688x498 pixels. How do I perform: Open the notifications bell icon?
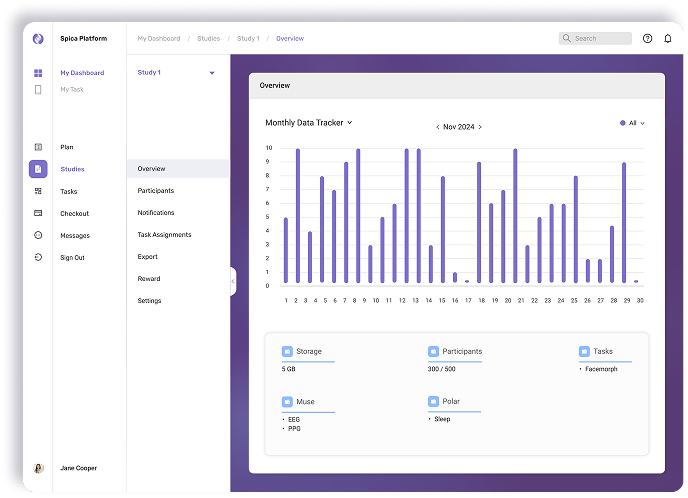coord(668,39)
